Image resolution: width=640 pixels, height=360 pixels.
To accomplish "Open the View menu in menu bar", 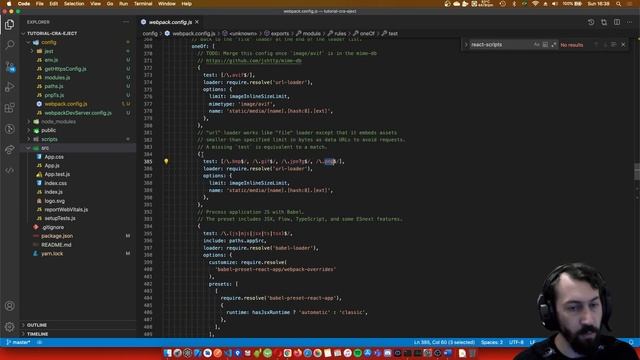I will 95,4.
